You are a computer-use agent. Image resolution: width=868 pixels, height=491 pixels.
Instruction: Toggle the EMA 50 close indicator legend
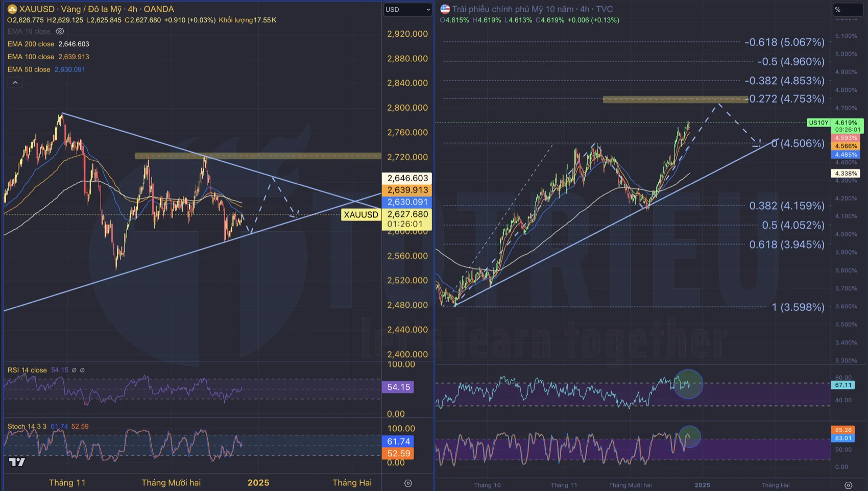(29, 69)
